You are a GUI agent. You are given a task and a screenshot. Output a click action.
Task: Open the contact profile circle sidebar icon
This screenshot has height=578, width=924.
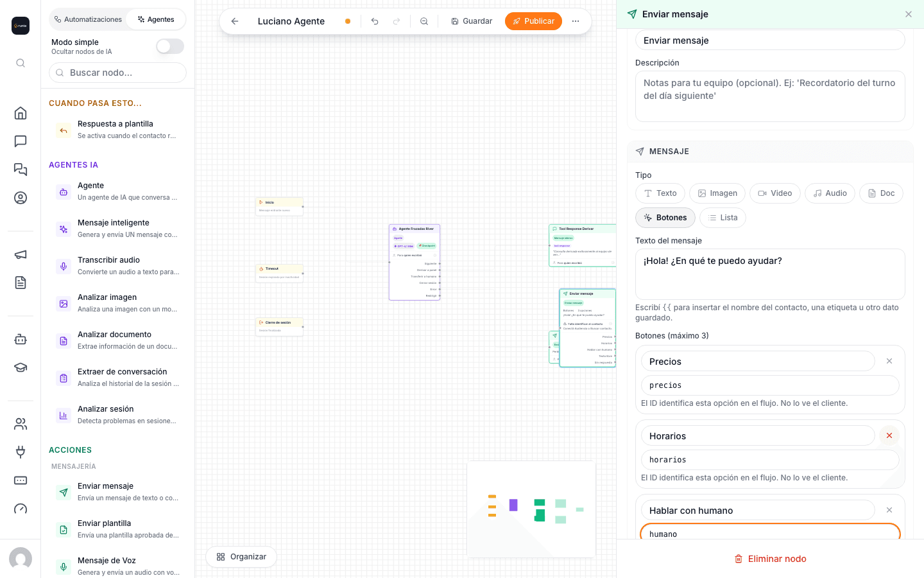(21, 198)
